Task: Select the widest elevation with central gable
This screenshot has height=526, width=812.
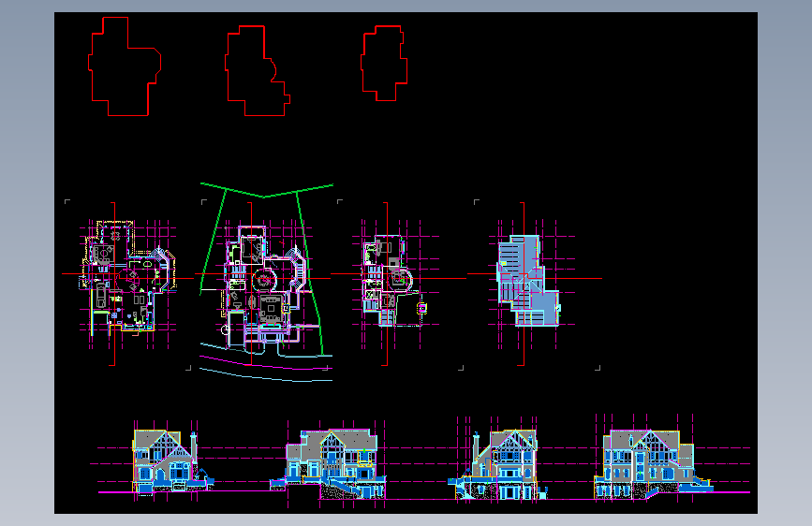Action: pos(653,464)
